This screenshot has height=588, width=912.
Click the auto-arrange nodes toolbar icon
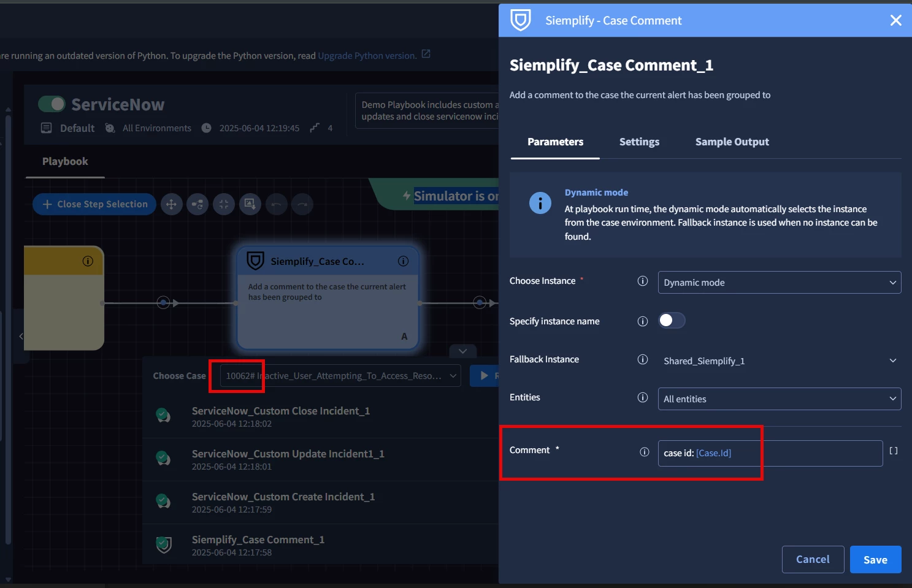[197, 204]
